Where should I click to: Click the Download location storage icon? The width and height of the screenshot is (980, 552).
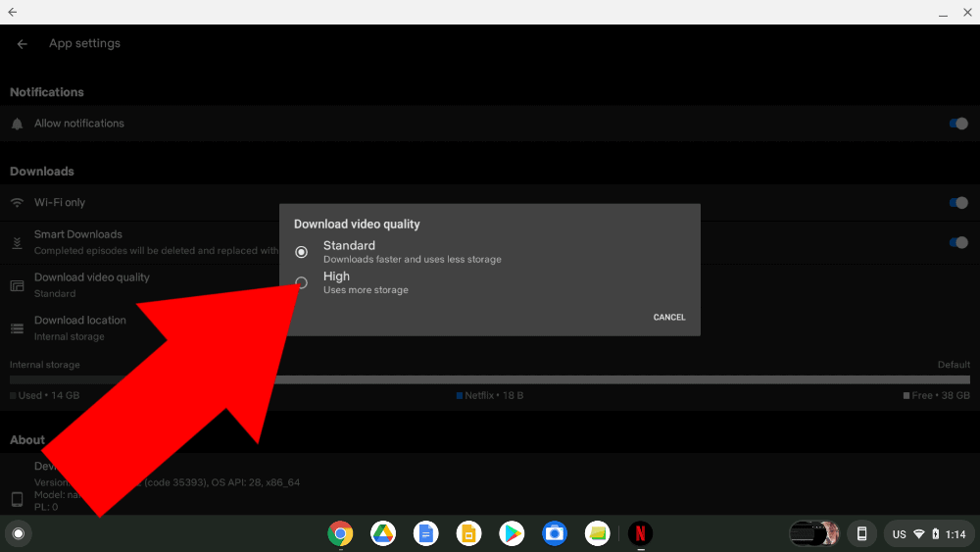(17, 328)
